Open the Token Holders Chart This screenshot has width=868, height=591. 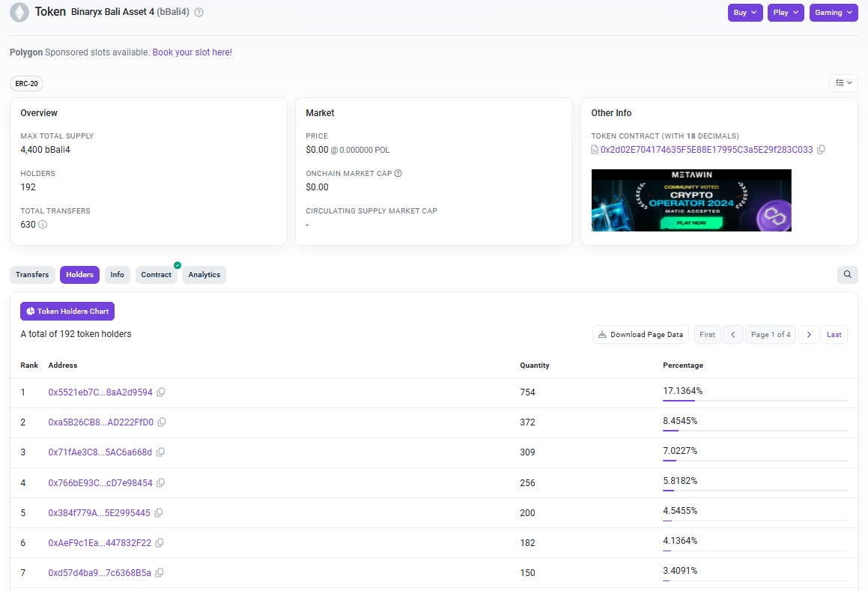point(67,311)
